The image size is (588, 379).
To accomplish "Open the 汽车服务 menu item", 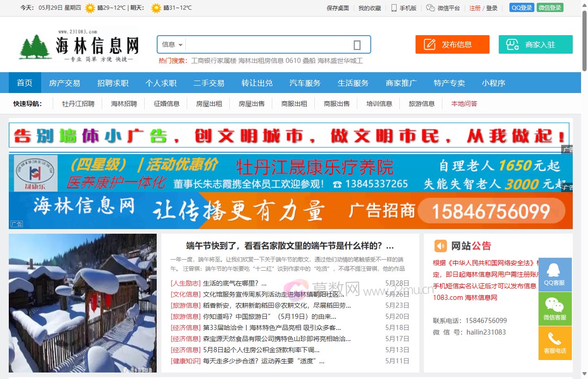I will [x=305, y=82].
